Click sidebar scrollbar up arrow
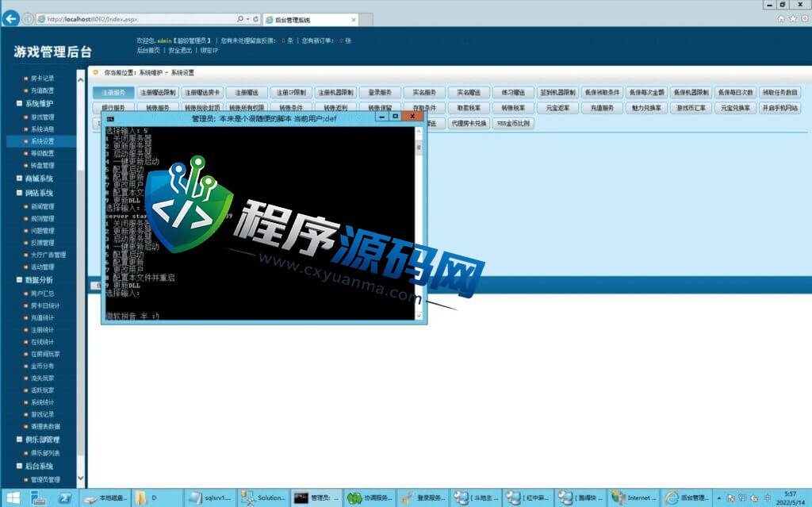The height and width of the screenshot is (507, 812). coord(81,80)
